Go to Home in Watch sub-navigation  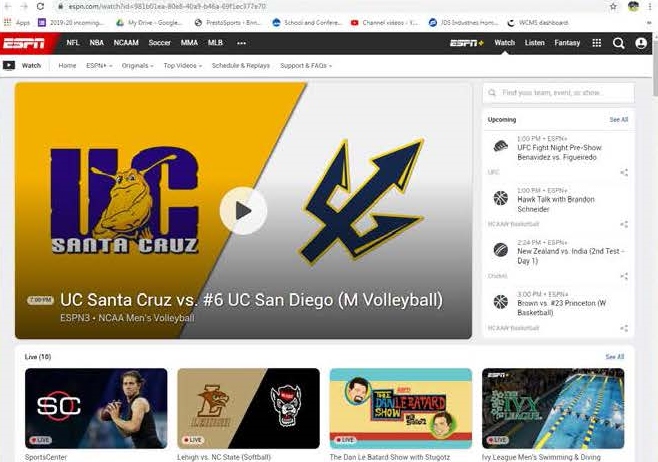[x=67, y=65]
